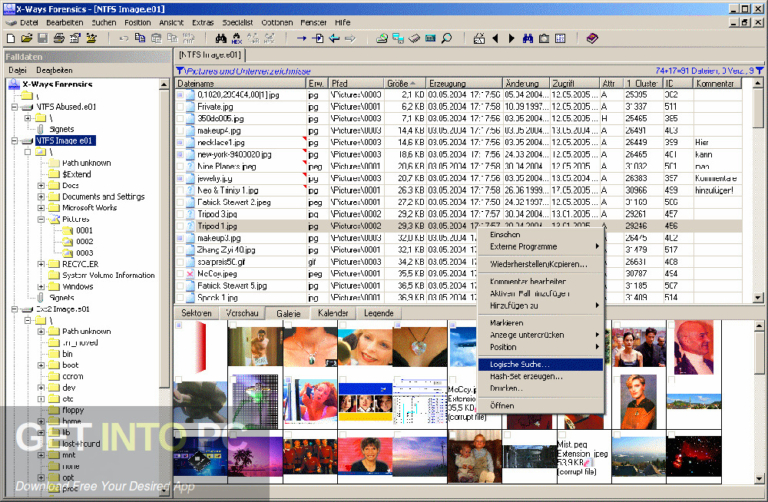
Task: Open the Extras menu
Action: point(203,23)
